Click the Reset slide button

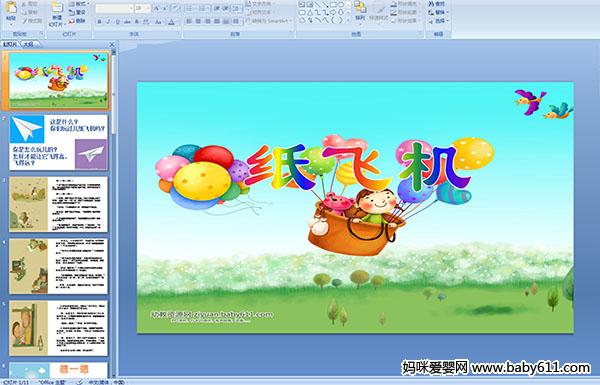[x=77, y=12]
